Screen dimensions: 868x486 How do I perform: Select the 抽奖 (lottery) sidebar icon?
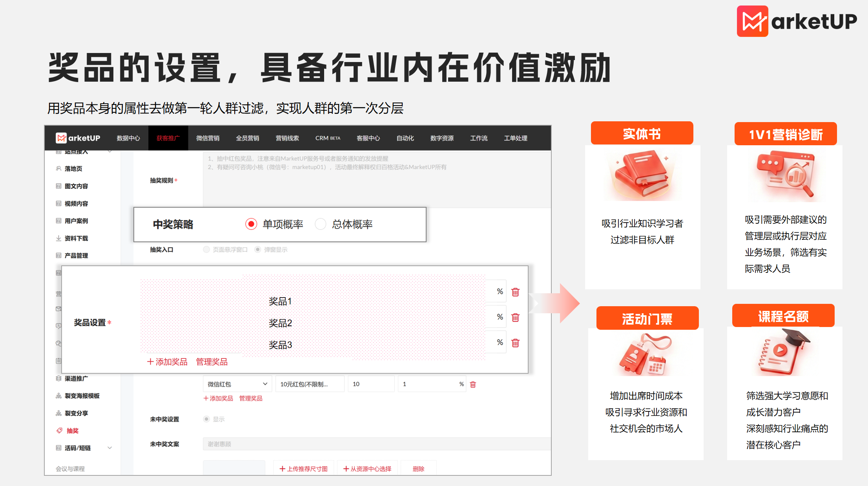click(x=60, y=430)
